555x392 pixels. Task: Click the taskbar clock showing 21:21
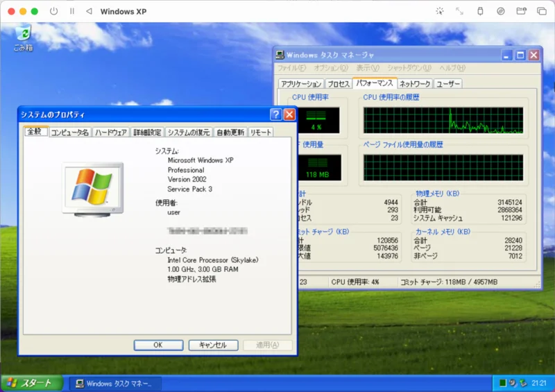pyautogui.click(x=539, y=383)
